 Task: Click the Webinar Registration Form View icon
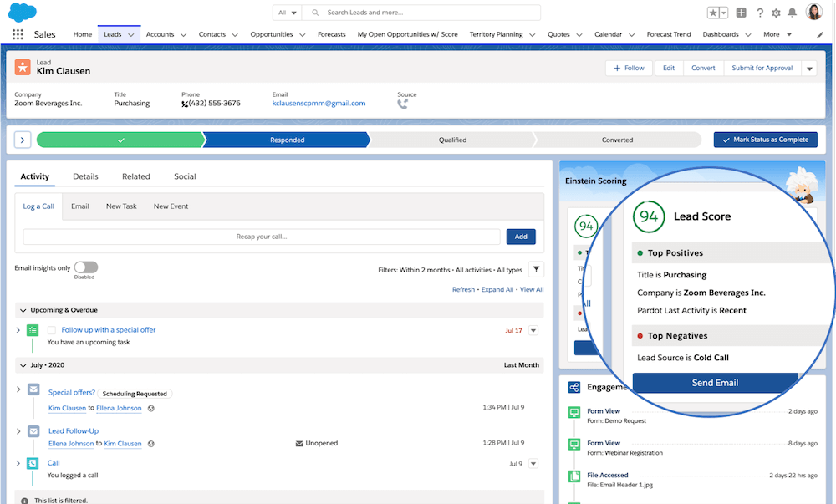tap(574, 445)
